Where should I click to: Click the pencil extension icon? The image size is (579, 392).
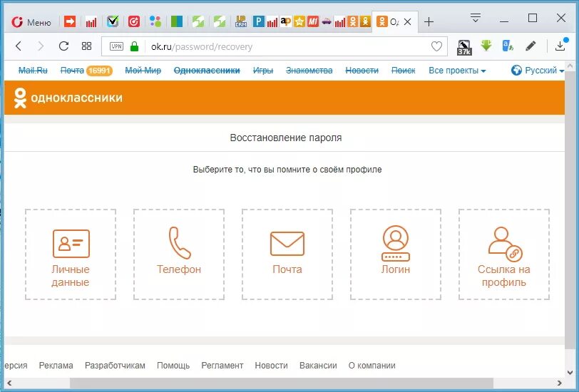(531, 46)
